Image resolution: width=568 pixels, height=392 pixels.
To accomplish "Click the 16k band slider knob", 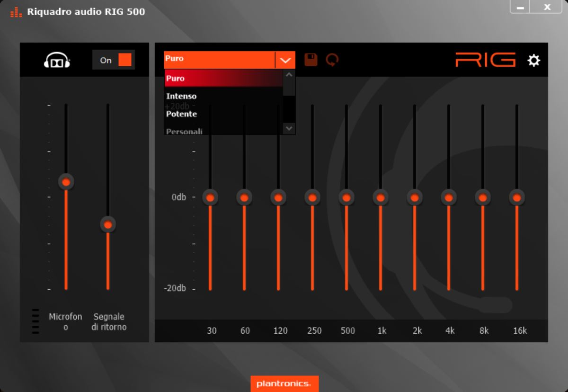I will point(517,197).
